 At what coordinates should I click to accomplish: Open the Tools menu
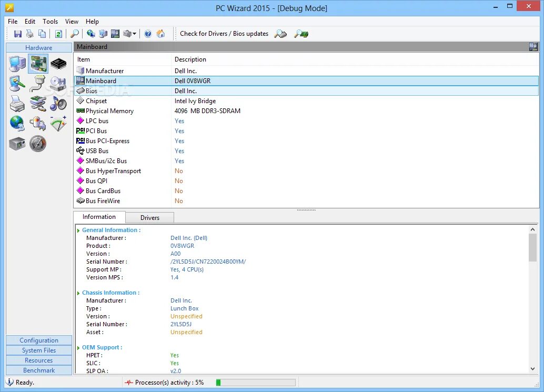[x=51, y=22]
